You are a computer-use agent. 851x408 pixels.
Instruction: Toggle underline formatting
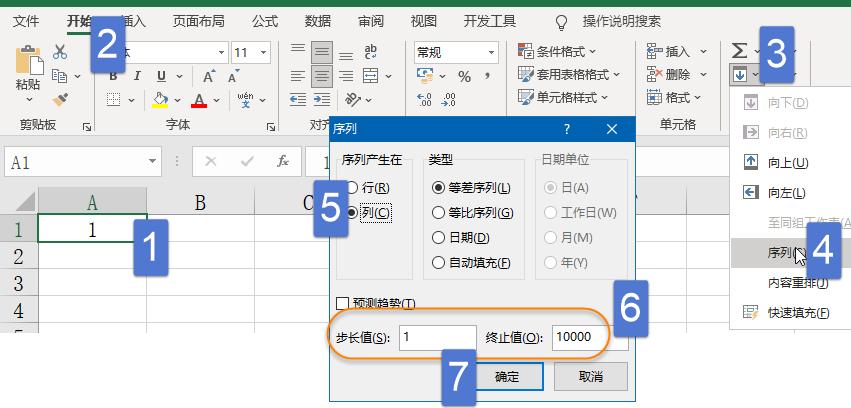(161, 76)
